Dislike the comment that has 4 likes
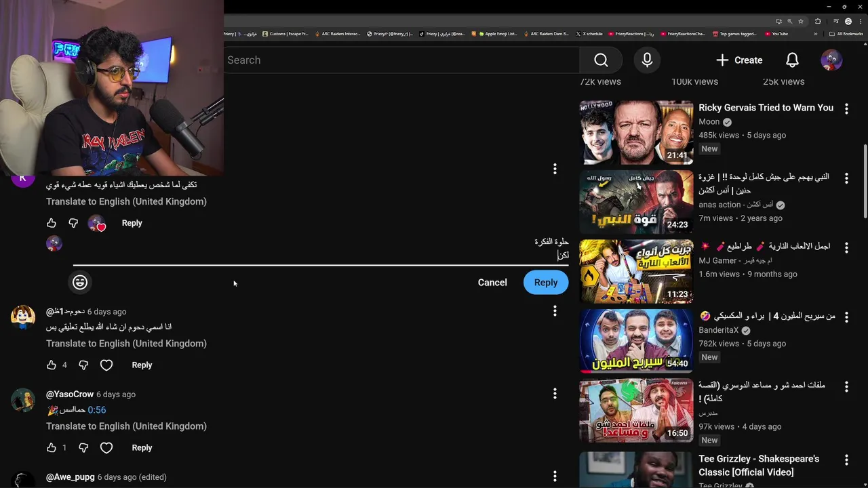The height and width of the screenshot is (488, 868). tap(83, 365)
